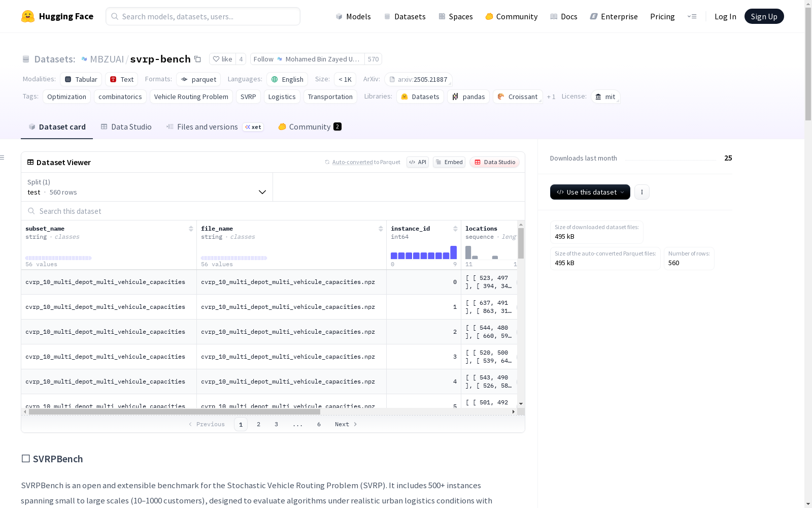Follow Mohamed Bin Zayed University

pyautogui.click(x=308, y=59)
